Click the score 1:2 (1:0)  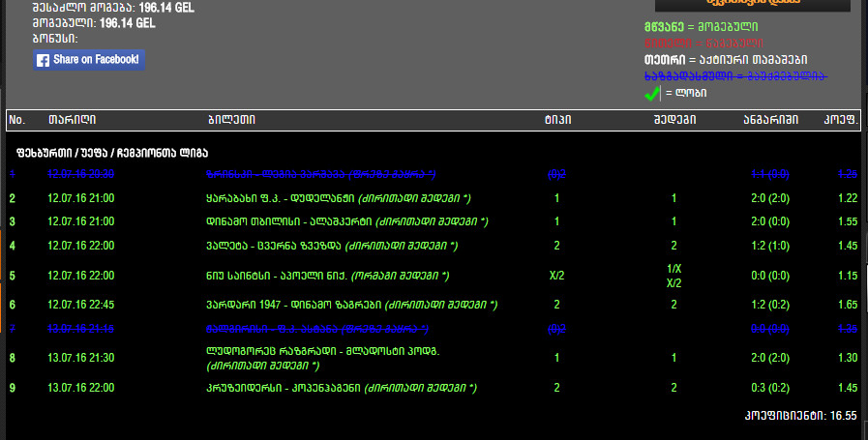770,246
